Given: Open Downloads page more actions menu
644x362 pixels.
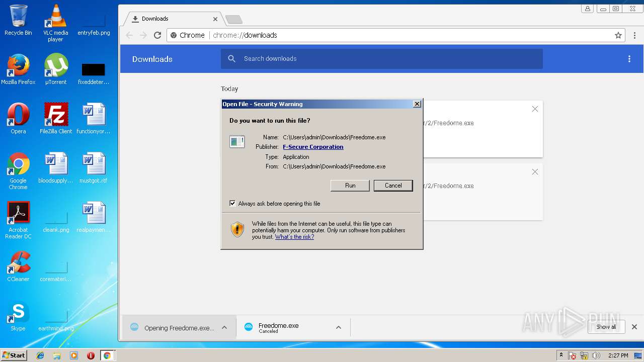Looking at the screenshot, I should click(x=629, y=59).
